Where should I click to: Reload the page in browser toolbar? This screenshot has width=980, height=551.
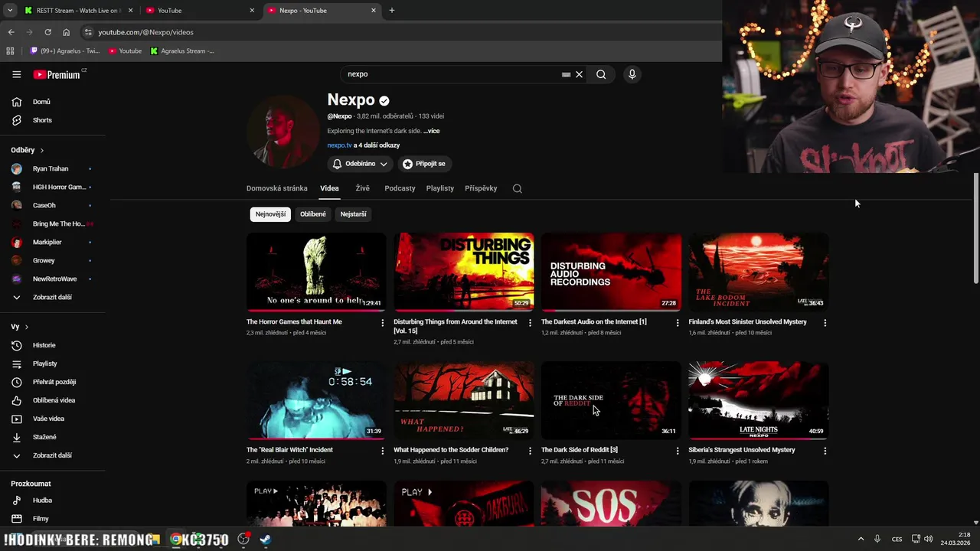47,32
